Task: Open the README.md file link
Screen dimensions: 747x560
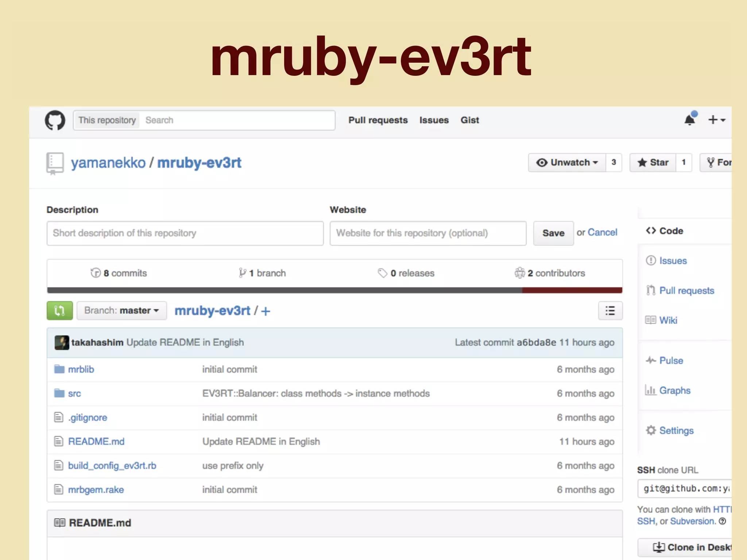Action: [96, 442]
